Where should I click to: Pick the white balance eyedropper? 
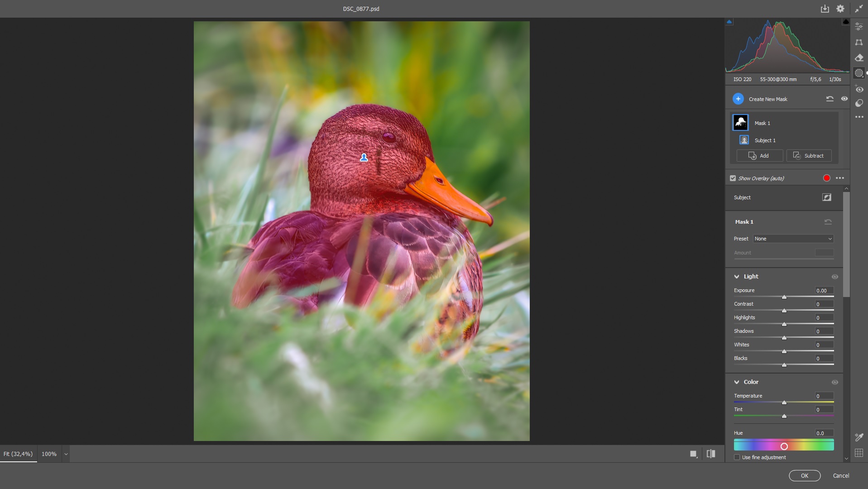pos(858,437)
